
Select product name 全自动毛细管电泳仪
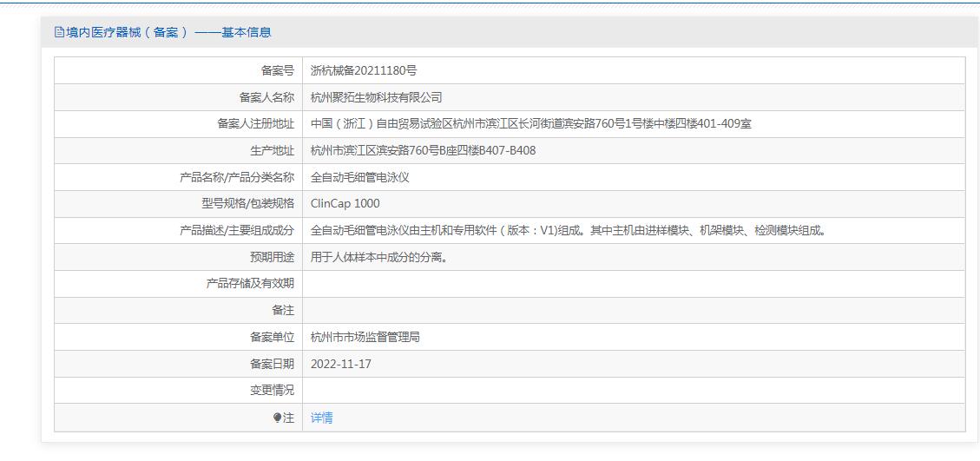tap(360, 177)
